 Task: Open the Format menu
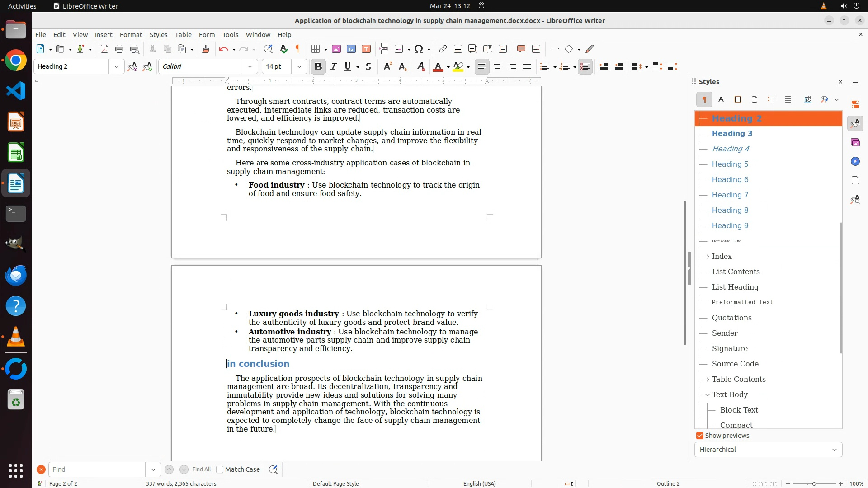tap(131, 34)
